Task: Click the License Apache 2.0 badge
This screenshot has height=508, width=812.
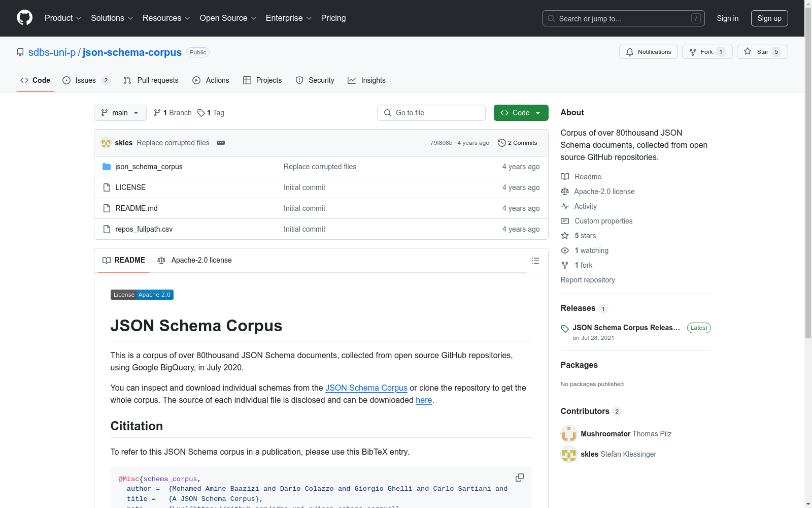Action: tap(142, 295)
